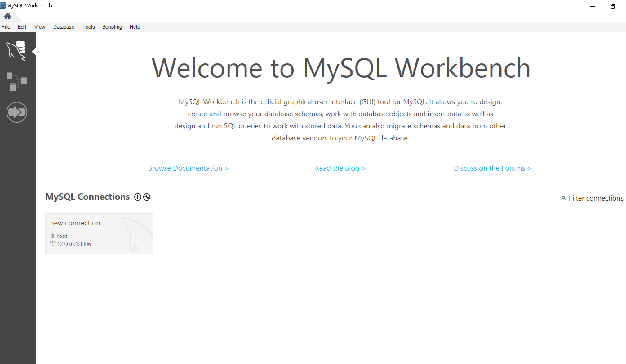
Task: Click the Filter connections search icon
Action: [x=563, y=198]
